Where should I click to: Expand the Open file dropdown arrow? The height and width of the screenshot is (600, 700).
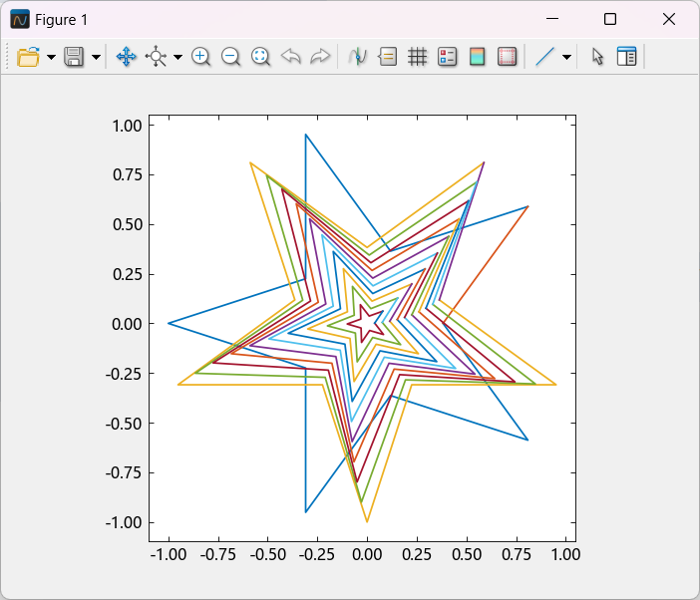coord(51,57)
